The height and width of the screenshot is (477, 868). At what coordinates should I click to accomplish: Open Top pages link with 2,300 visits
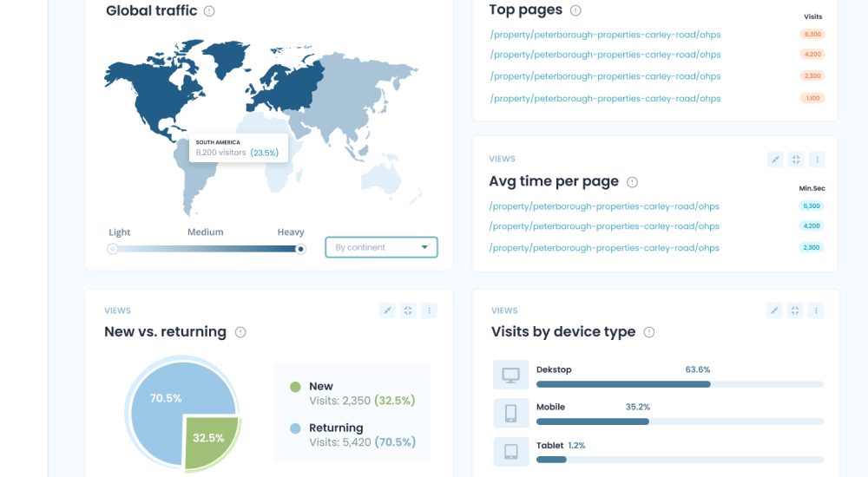(605, 75)
